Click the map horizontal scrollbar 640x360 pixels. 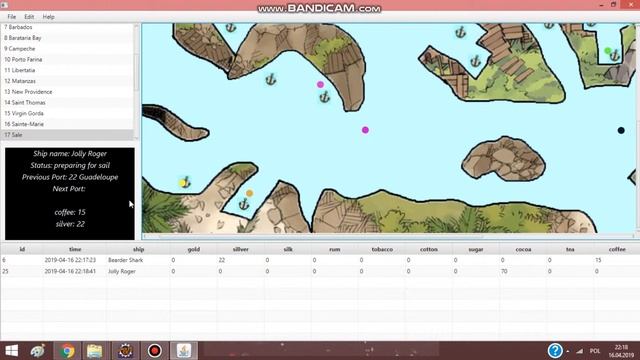tap(320, 236)
